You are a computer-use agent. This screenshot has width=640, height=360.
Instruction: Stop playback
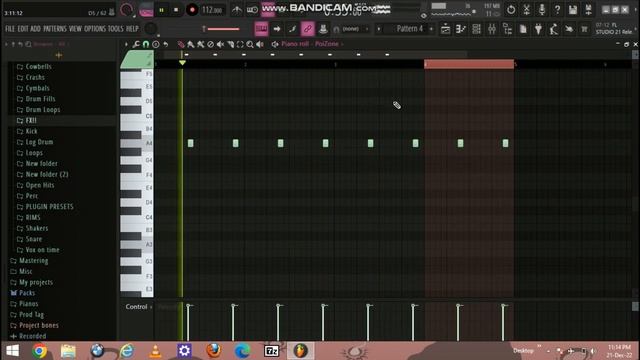tap(176, 10)
